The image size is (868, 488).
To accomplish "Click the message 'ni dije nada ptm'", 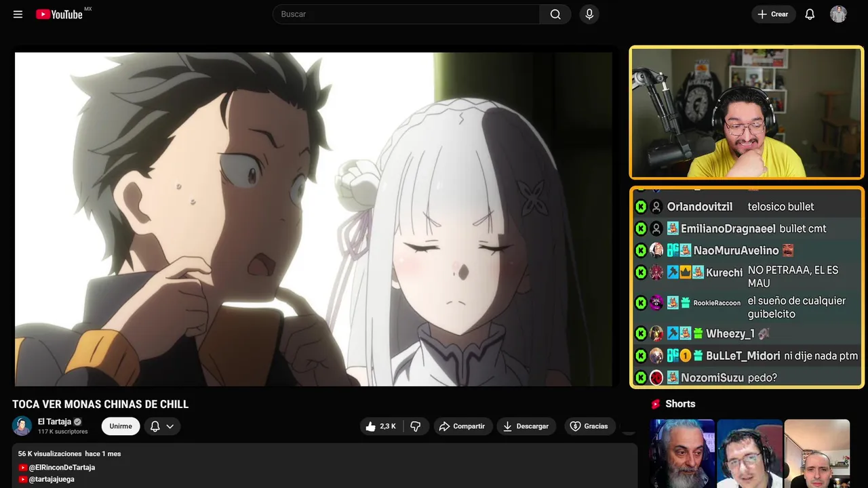I will tap(821, 356).
